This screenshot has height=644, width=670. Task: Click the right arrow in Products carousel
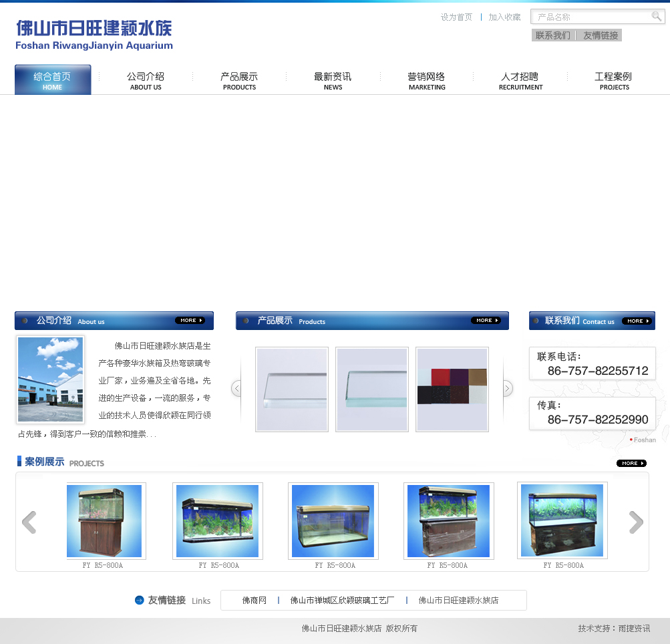pos(508,388)
